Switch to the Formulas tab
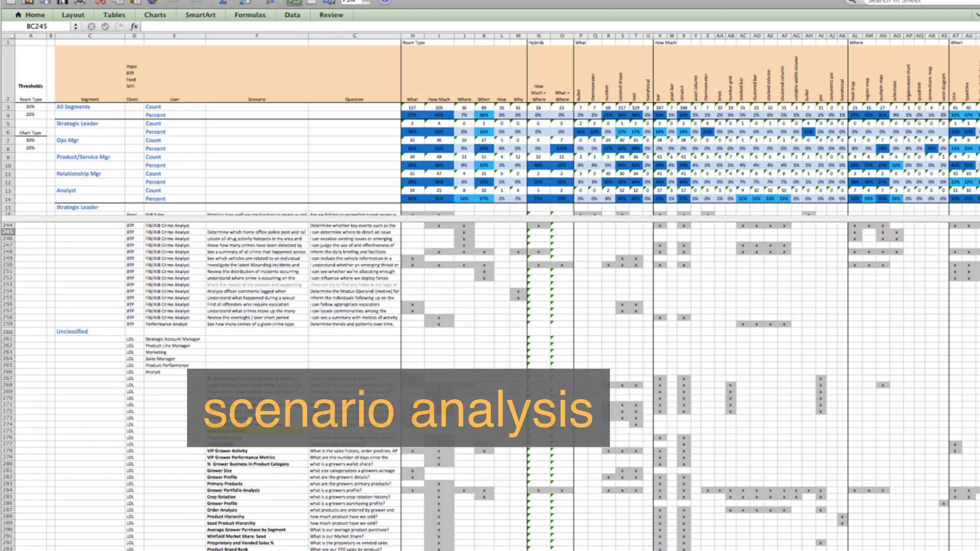 pos(250,15)
